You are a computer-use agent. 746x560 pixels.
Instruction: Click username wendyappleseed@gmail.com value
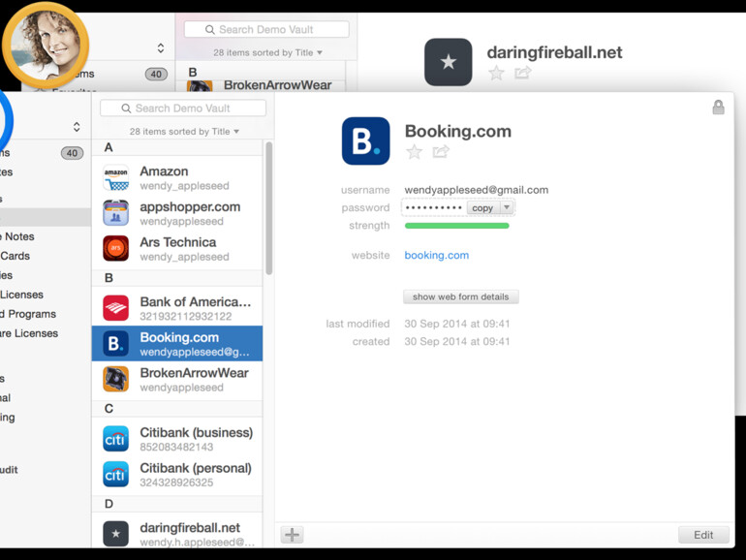pos(477,190)
